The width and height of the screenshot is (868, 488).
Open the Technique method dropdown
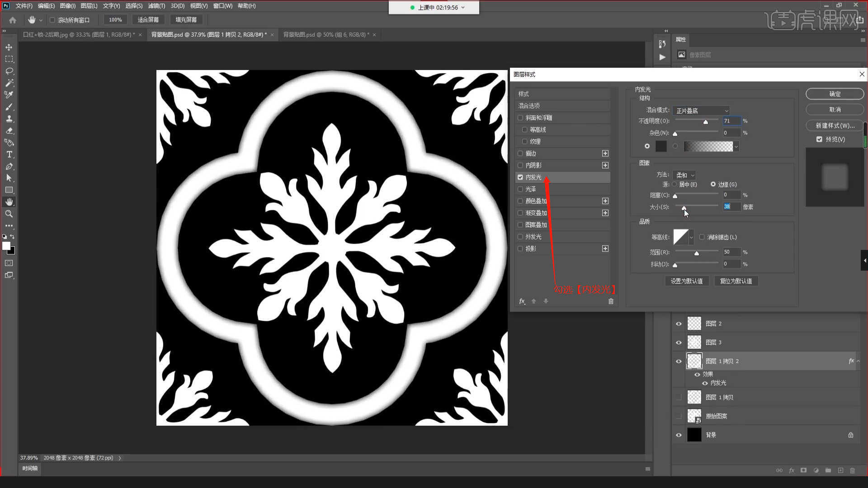click(684, 175)
